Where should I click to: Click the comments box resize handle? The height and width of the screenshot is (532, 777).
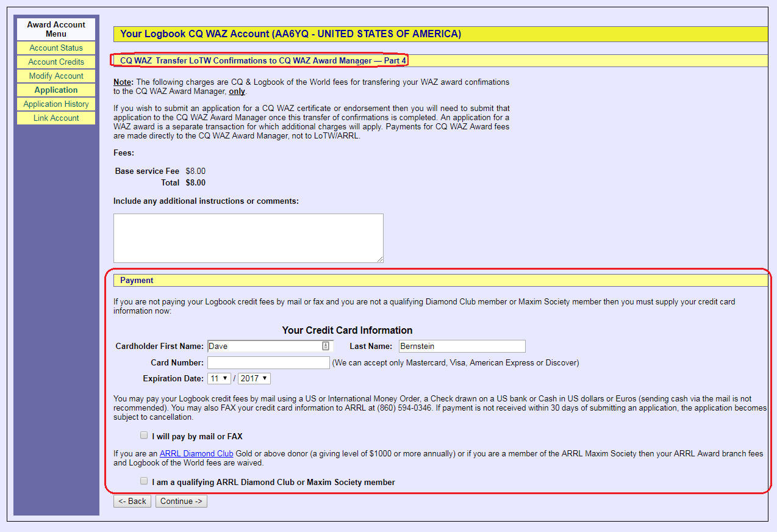tap(380, 259)
